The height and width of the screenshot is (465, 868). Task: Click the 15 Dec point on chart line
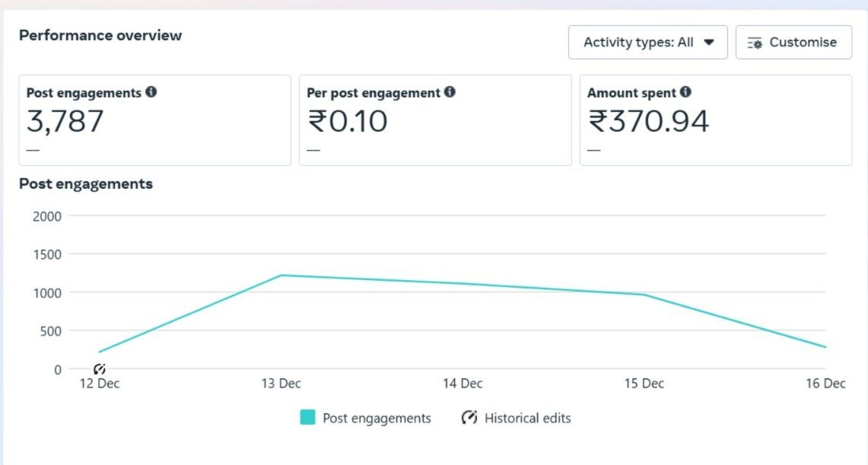click(644, 295)
